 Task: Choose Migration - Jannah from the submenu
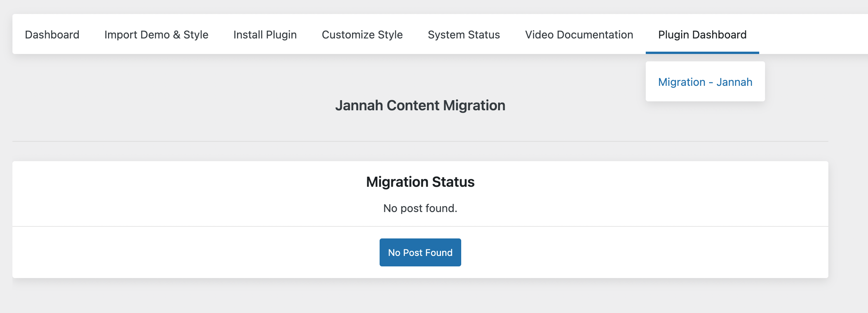[705, 82]
